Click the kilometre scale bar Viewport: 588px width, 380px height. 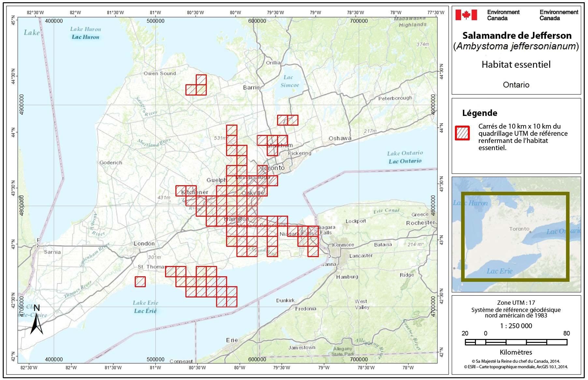[x=516, y=342]
